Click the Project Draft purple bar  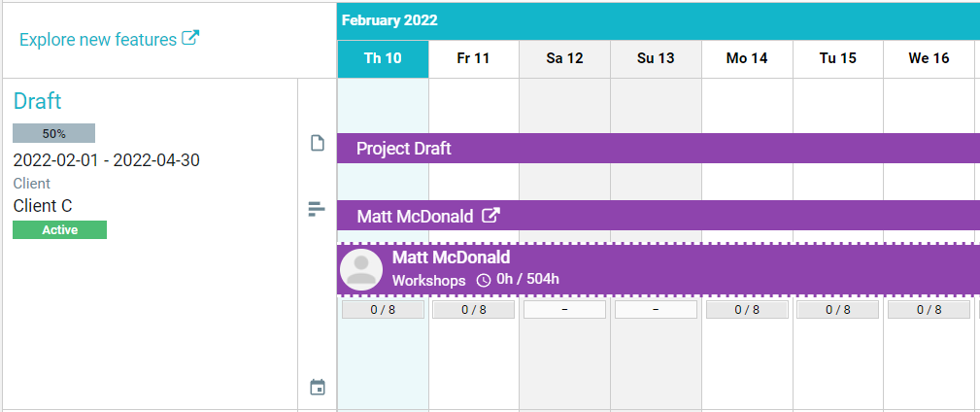(659, 149)
